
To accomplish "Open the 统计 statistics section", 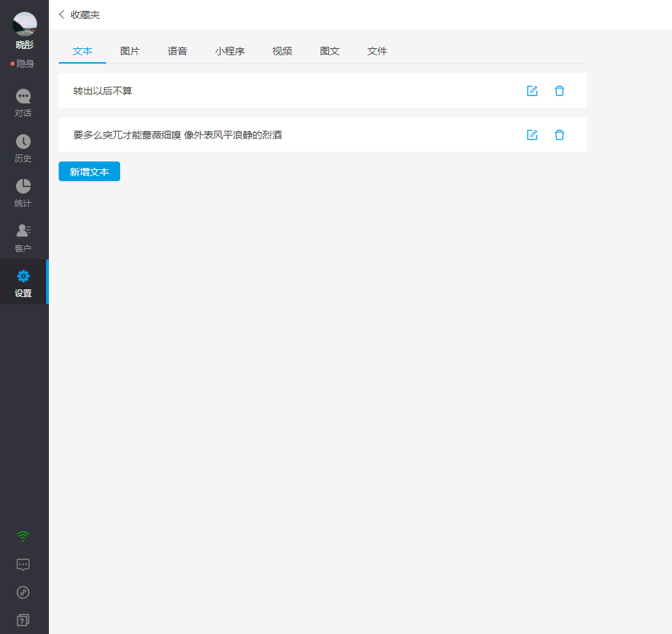I will tap(23, 194).
